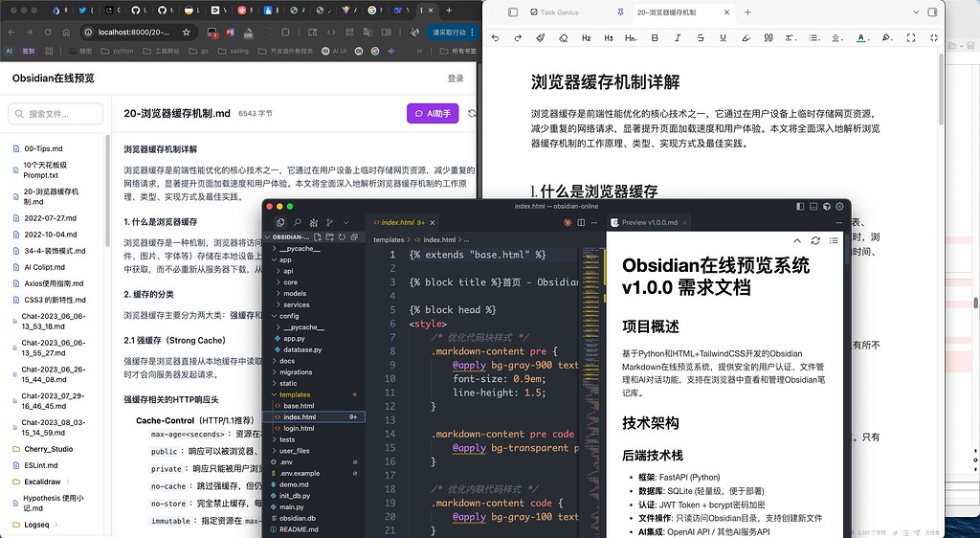
Task: Open the list style dropdown in Obsidian
Action: pyautogui.click(x=813, y=38)
